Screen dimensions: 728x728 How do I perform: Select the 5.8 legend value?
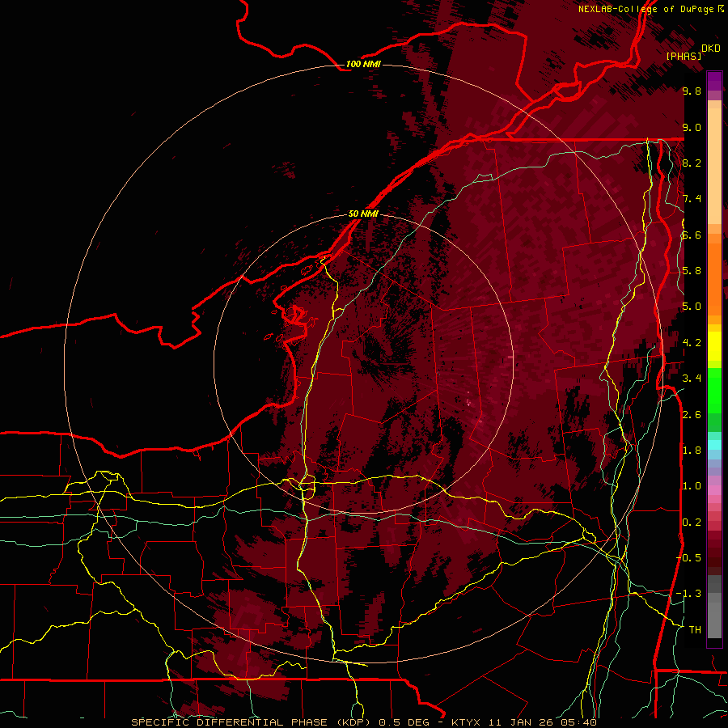tap(692, 271)
